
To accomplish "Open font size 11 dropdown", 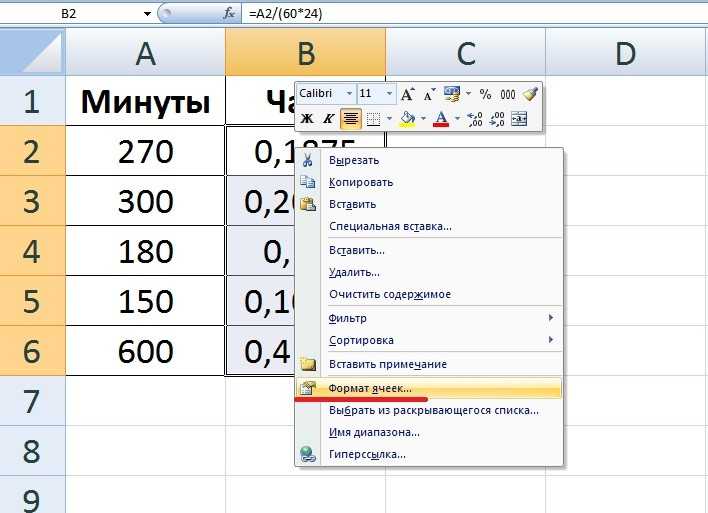I will [389, 94].
